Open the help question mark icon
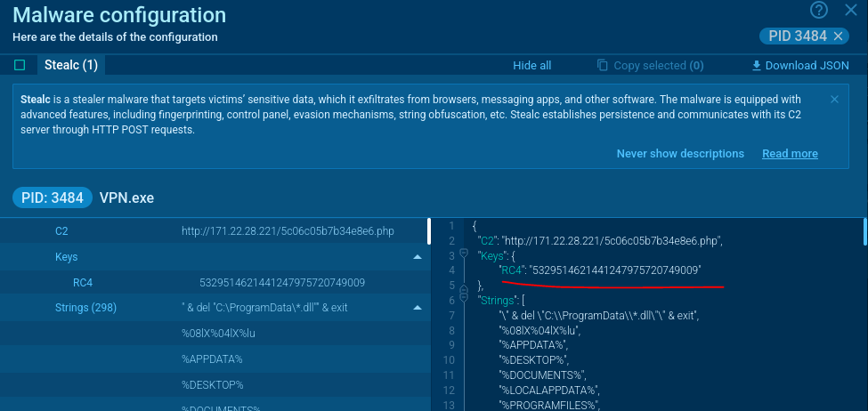 click(x=819, y=10)
